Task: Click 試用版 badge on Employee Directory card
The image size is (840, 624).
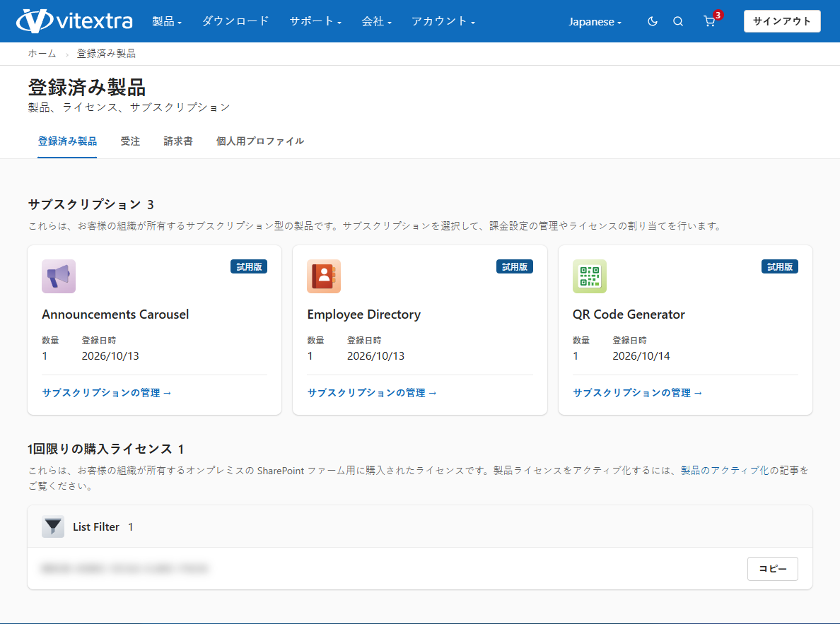Action: (x=514, y=266)
